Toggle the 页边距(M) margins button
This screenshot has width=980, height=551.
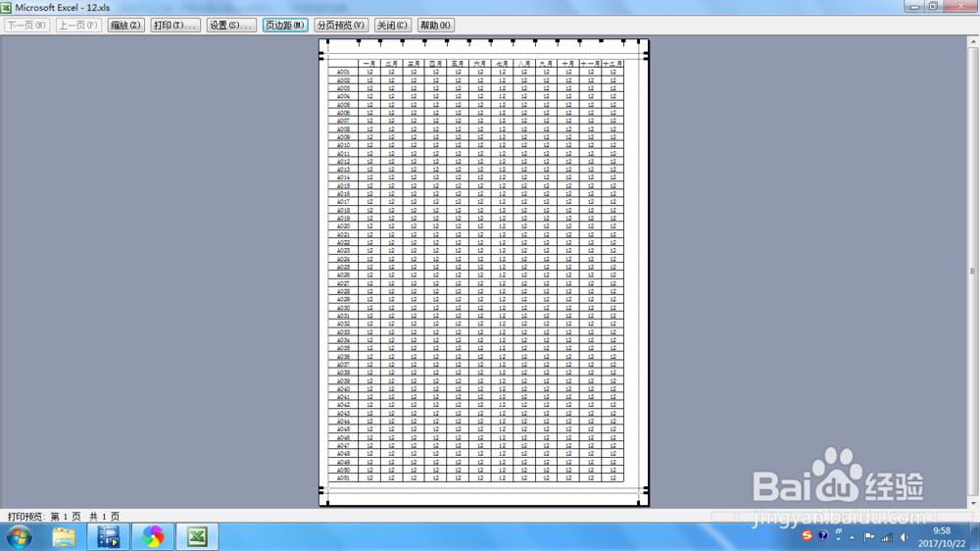pos(285,25)
